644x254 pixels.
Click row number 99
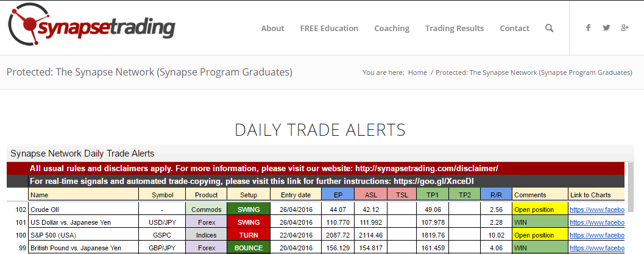point(23,249)
